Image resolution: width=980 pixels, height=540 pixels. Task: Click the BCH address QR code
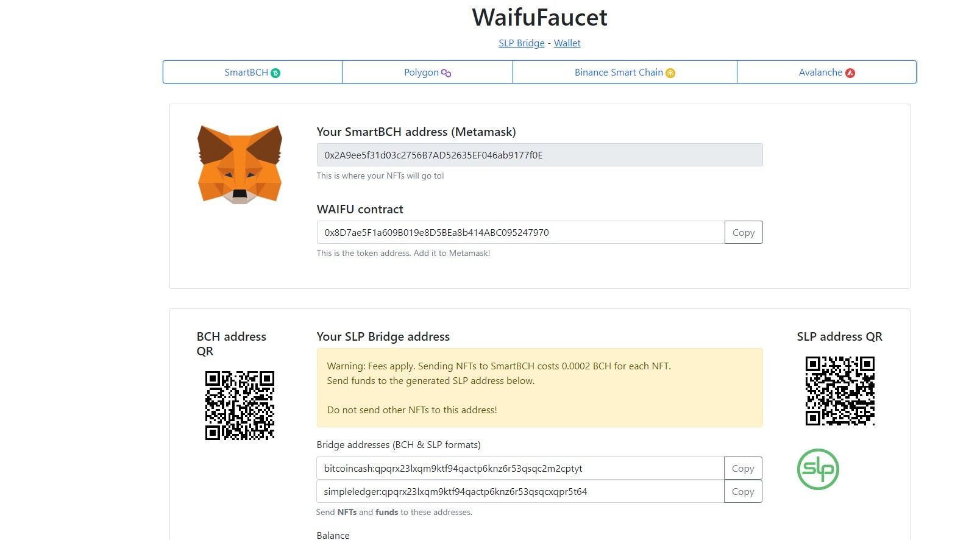tap(240, 405)
